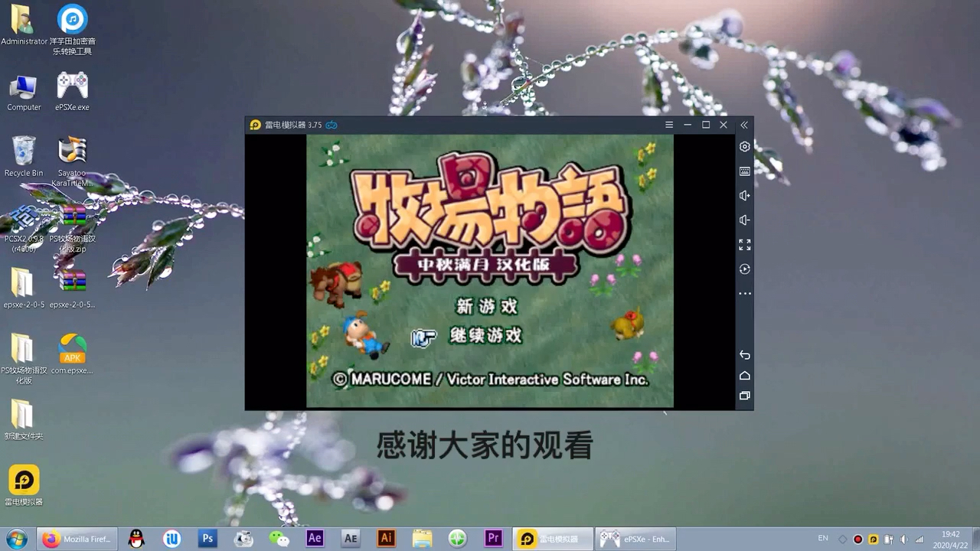Select the ePSXe.exe desktop icon
Image resolution: width=980 pixels, height=551 pixels.
[x=72, y=92]
